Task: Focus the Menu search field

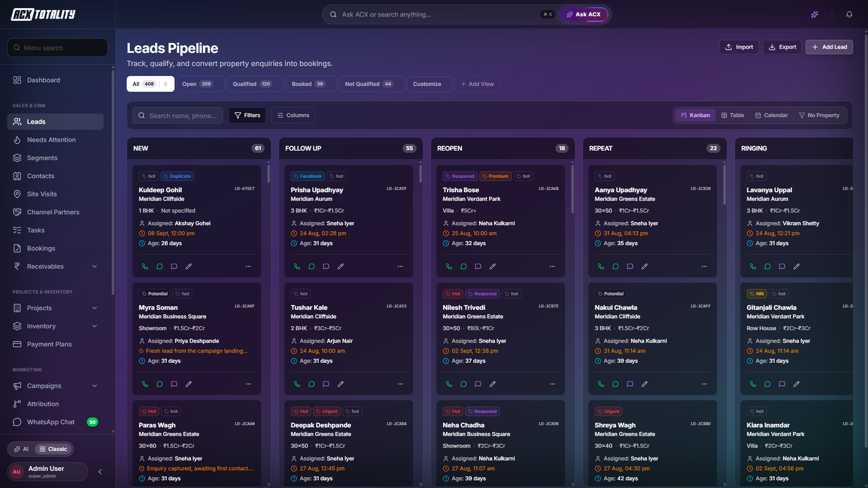Action: pyautogui.click(x=58, y=47)
